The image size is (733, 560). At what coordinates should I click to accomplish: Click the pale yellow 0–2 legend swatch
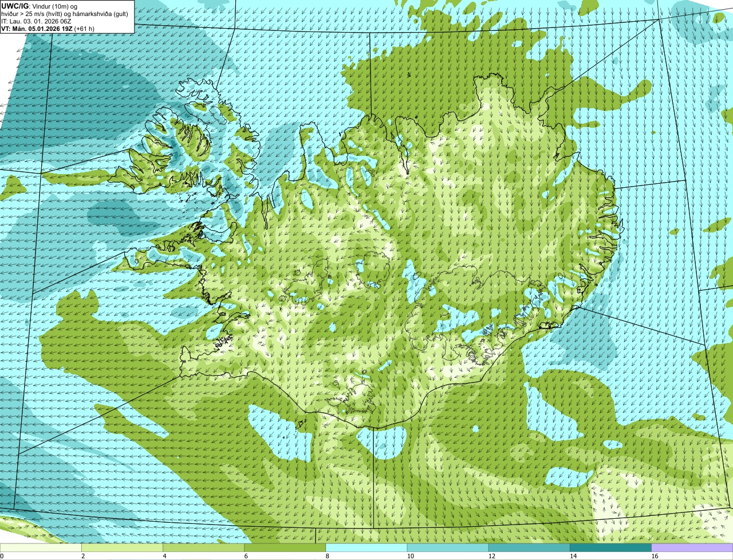pos(41,548)
